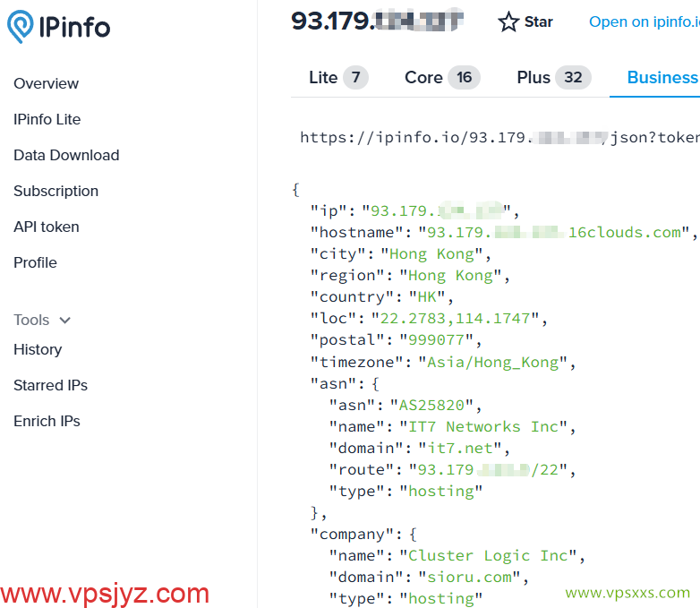The height and width of the screenshot is (608, 700).
Task: Open Starred IPs list
Action: [x=51, y=386]
